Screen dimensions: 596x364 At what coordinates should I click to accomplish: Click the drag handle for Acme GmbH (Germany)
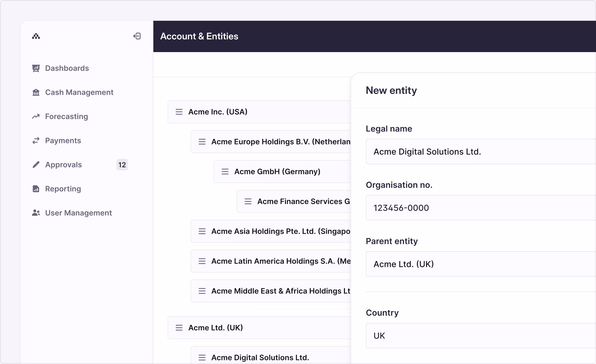(225, 171)
